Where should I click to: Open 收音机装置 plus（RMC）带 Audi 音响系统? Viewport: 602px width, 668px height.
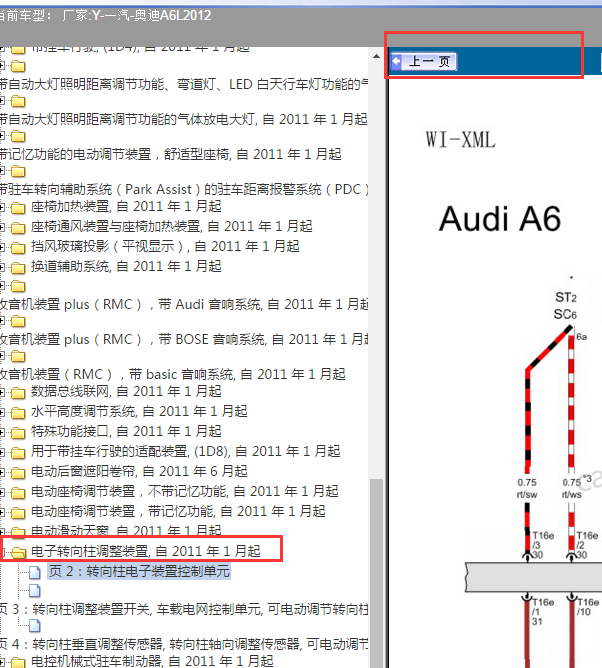[184, 305]
